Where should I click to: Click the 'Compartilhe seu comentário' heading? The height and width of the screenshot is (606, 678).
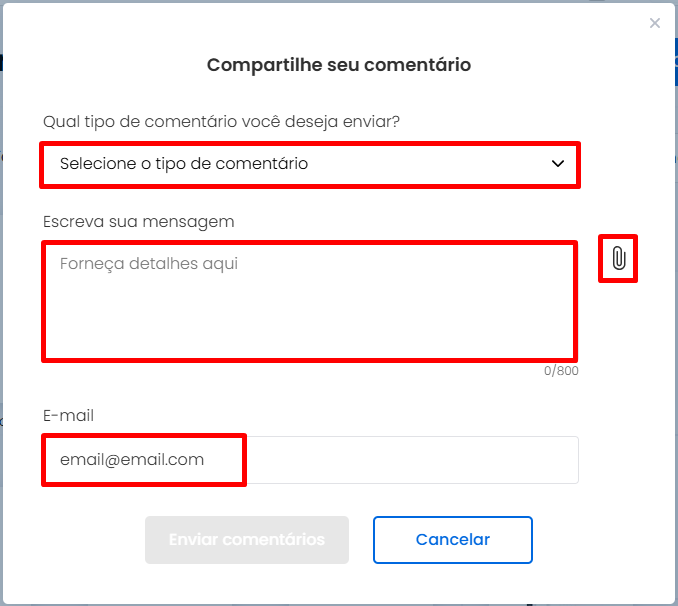pos(339,65)
